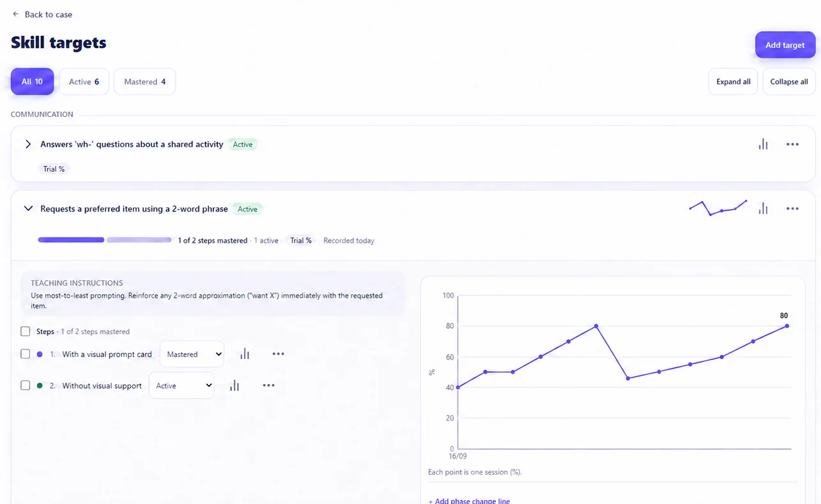Open more options for Without visual support step
Viewport: 821px width, 504px height.
tap(268, 385)
